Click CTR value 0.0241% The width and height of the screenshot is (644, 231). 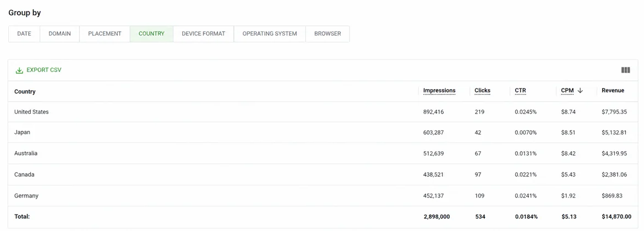pos(526,196)
